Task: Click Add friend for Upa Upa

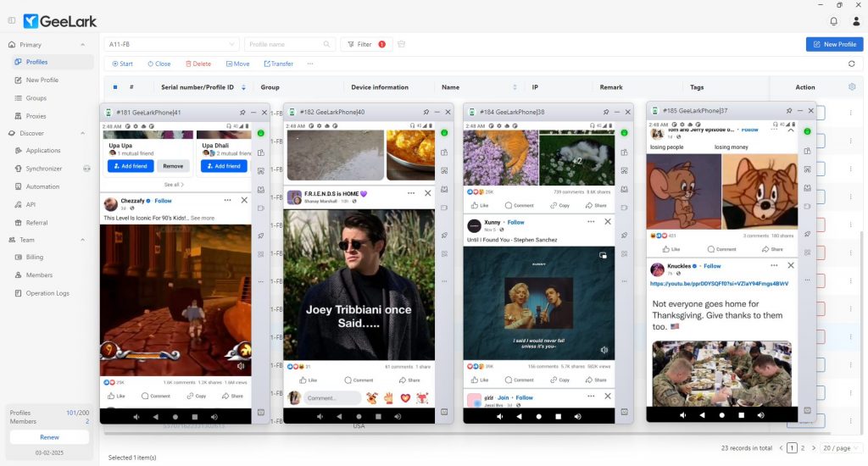Action: [x=131, y=166]
